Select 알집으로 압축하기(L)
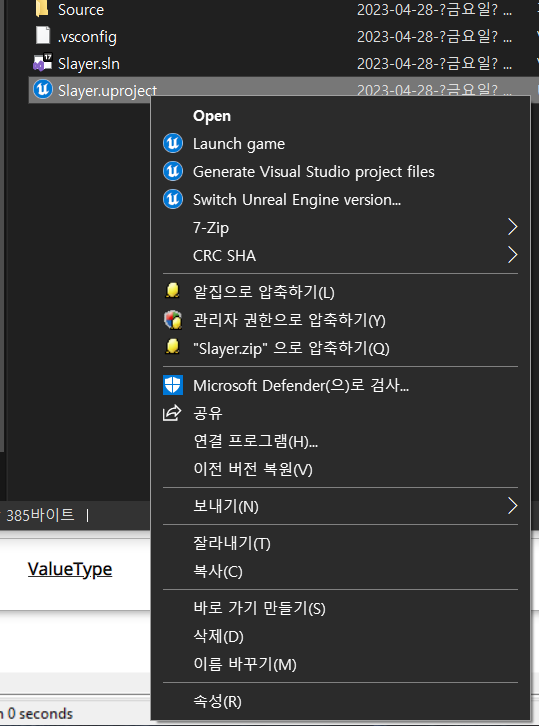The image size is (539, 726). point(340,292)
